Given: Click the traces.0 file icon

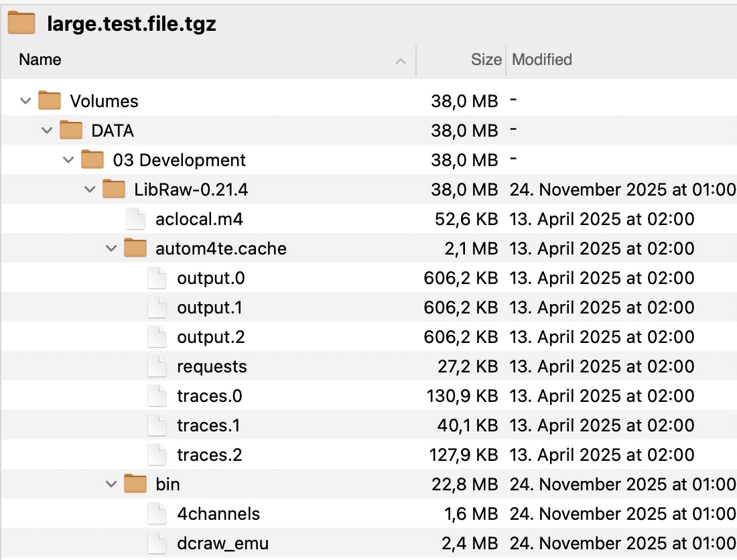Looking at the screenshot, I should click(157, 396).
